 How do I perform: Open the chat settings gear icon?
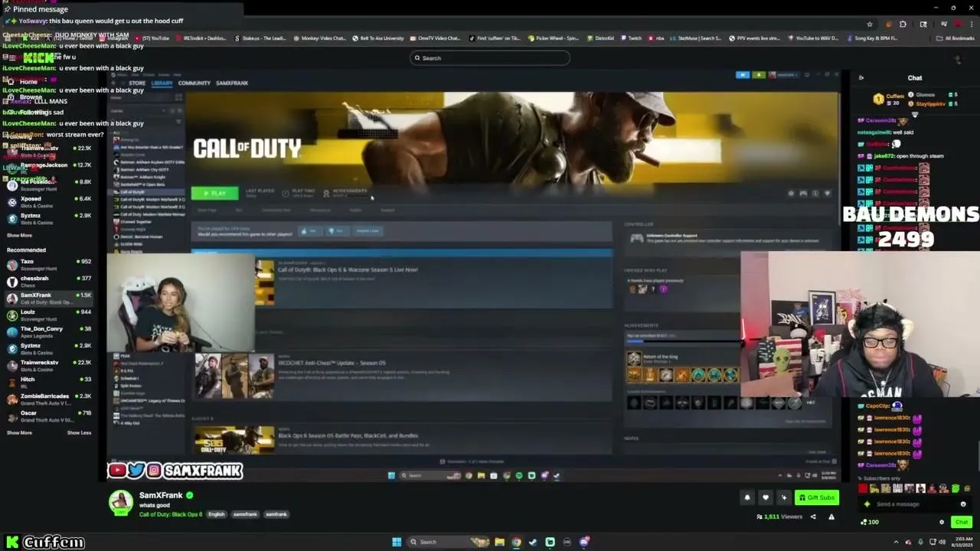pyautogui.click(x=942, y=522)
